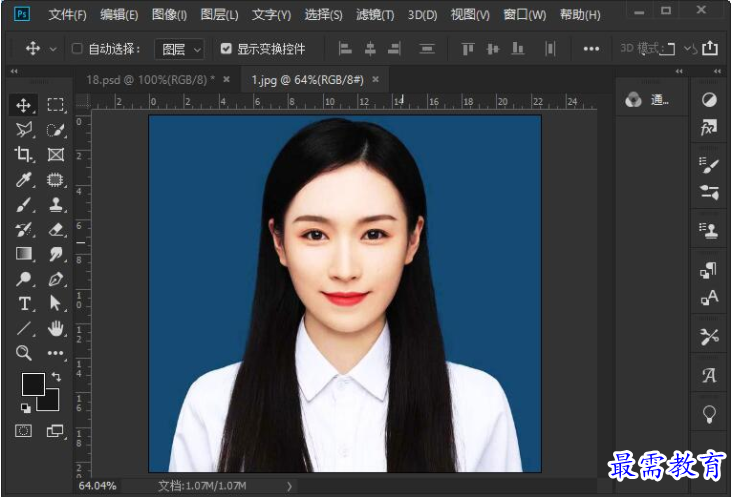Swap foreground and background colors

[56, 376]
